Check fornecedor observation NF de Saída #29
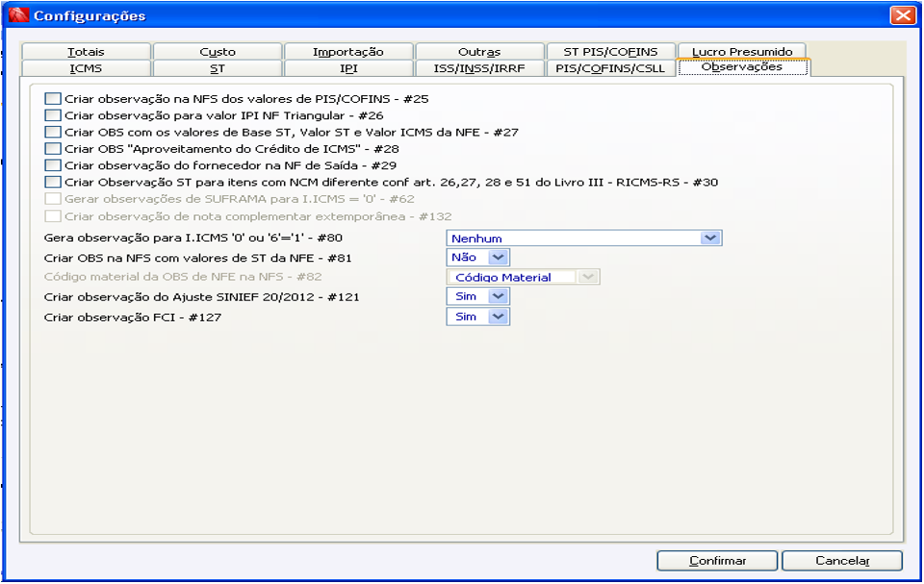This screenshot has height=584, width=924. pos(53,165)
